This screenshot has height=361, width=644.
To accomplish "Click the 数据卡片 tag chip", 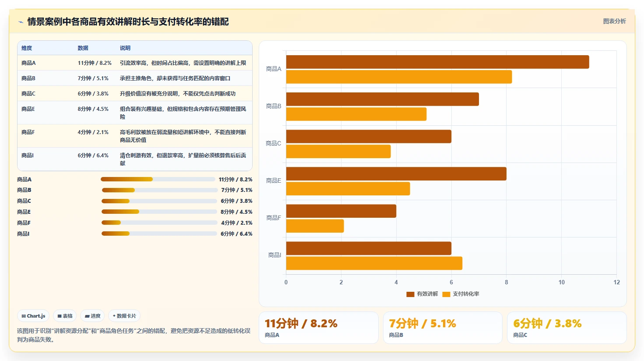I will click(x=124, y=316).
